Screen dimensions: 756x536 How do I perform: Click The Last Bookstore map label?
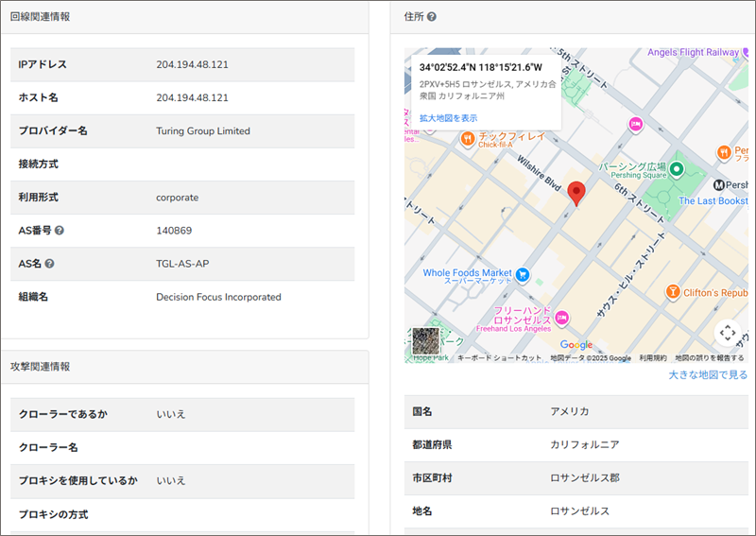(x=713, y=201)
